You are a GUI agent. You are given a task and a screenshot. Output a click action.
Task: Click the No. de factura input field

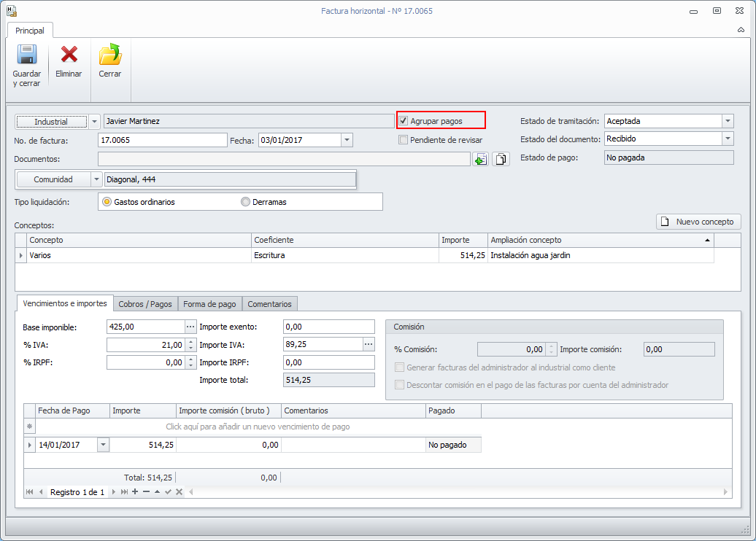click(162, 140)
